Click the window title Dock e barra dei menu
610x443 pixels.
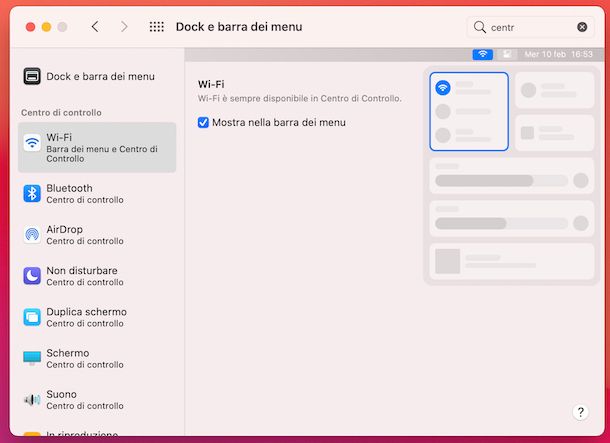(239, 27)
